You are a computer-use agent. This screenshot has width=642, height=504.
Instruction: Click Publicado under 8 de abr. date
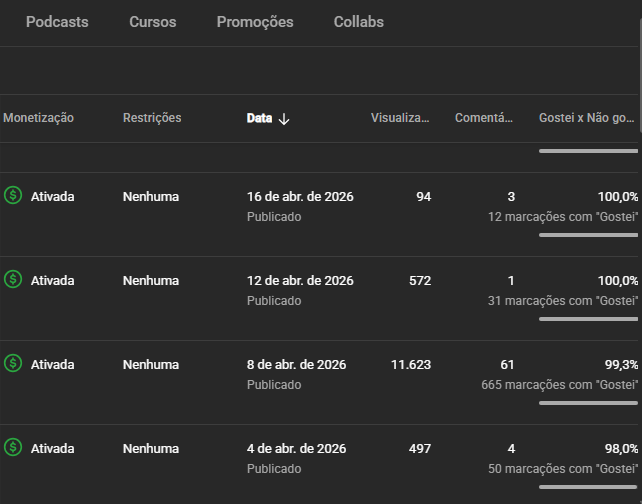274,384
